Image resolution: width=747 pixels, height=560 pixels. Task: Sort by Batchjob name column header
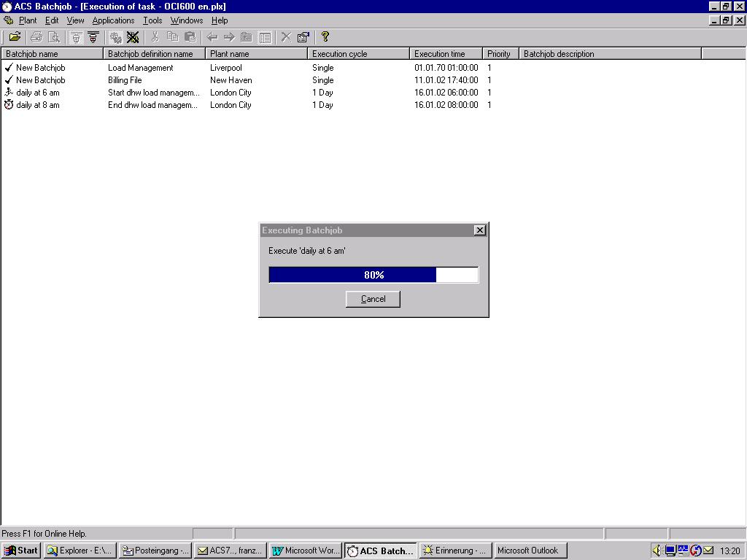pos(52,54)
